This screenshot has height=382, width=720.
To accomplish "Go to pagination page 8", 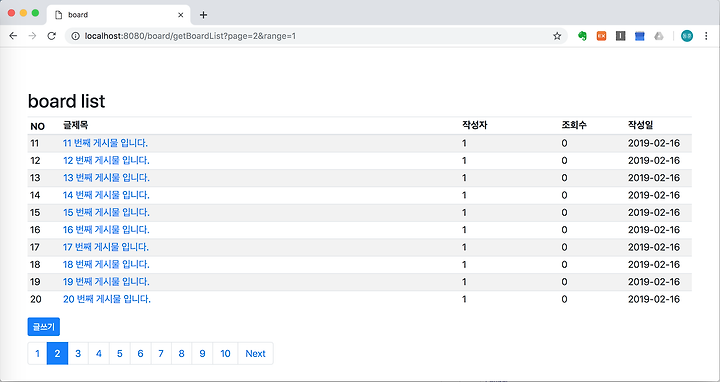I will (x=181, y=354).
